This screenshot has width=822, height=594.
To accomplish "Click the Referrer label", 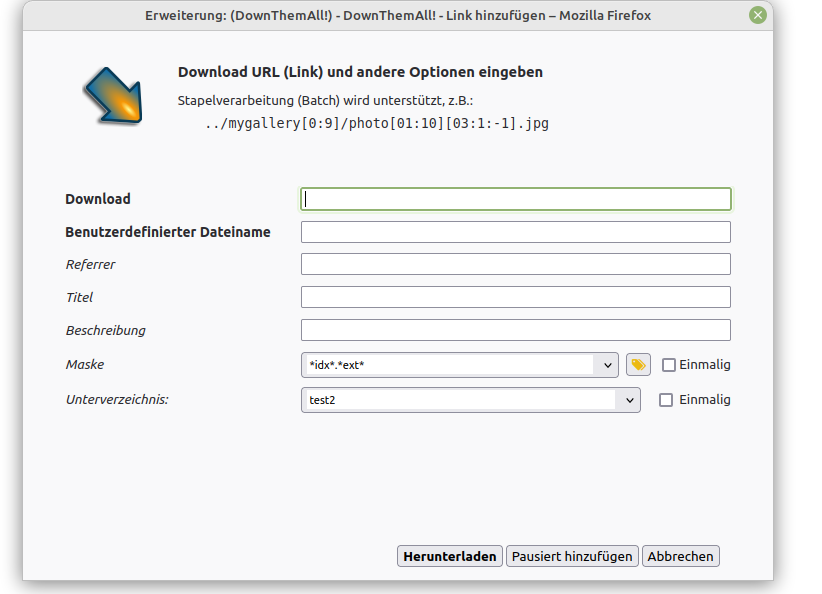I will point(90,264).
